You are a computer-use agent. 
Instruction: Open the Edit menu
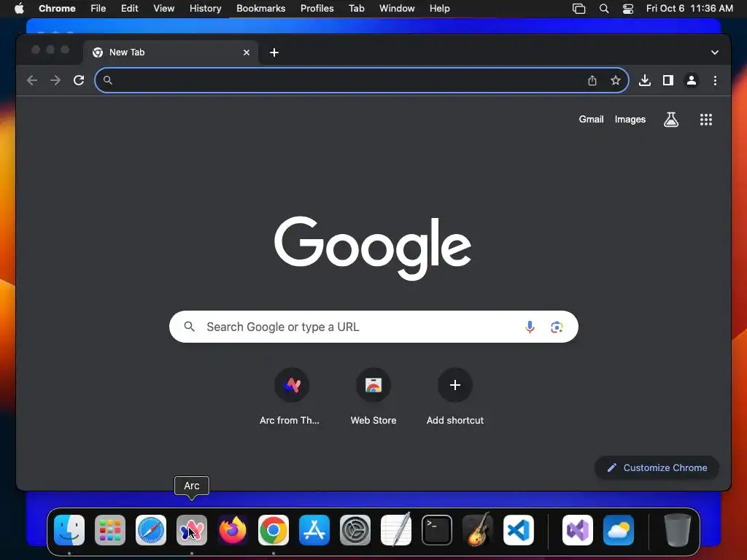[x=129, y=9]
